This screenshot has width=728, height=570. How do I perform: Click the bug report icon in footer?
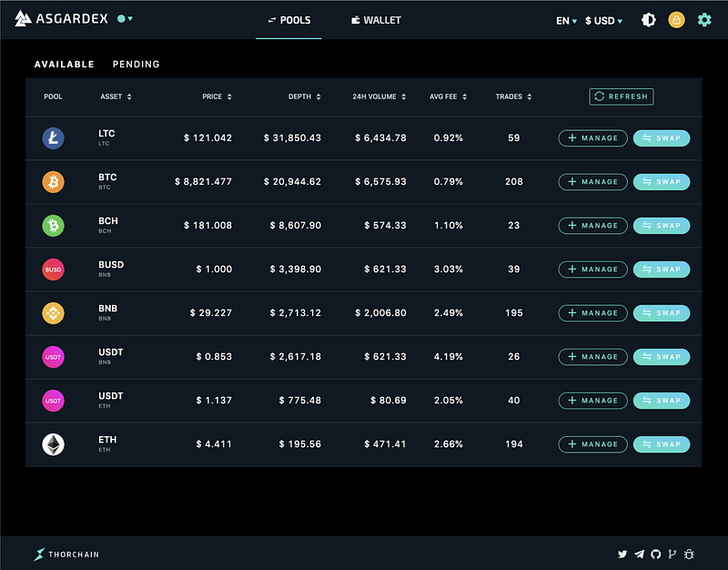pyautogui.click(x=689, y=554)
